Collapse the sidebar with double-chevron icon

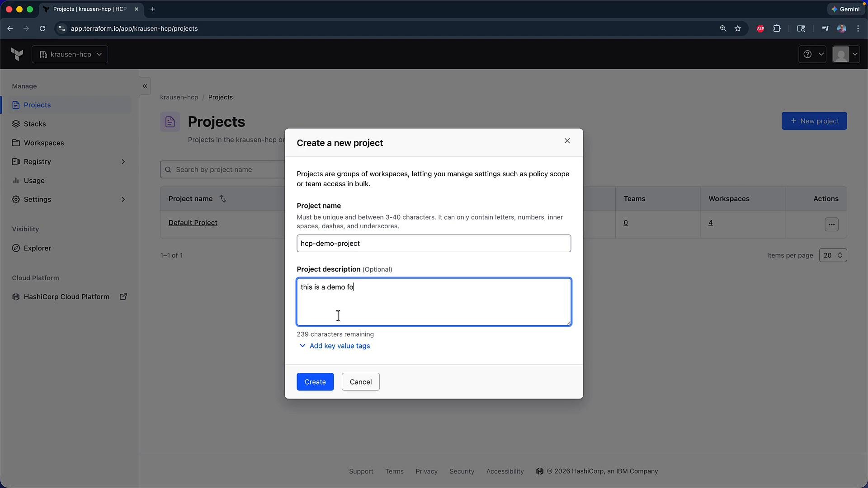[145, 86]
